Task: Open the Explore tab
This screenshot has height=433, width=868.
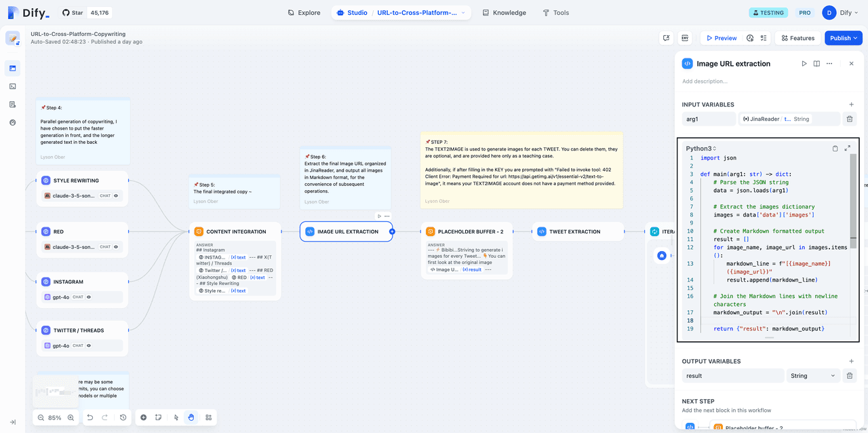Action: (x=304, y=13)
